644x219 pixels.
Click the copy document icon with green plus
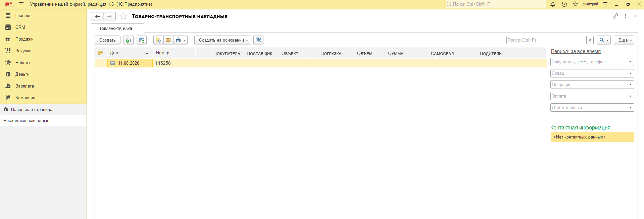128,40
